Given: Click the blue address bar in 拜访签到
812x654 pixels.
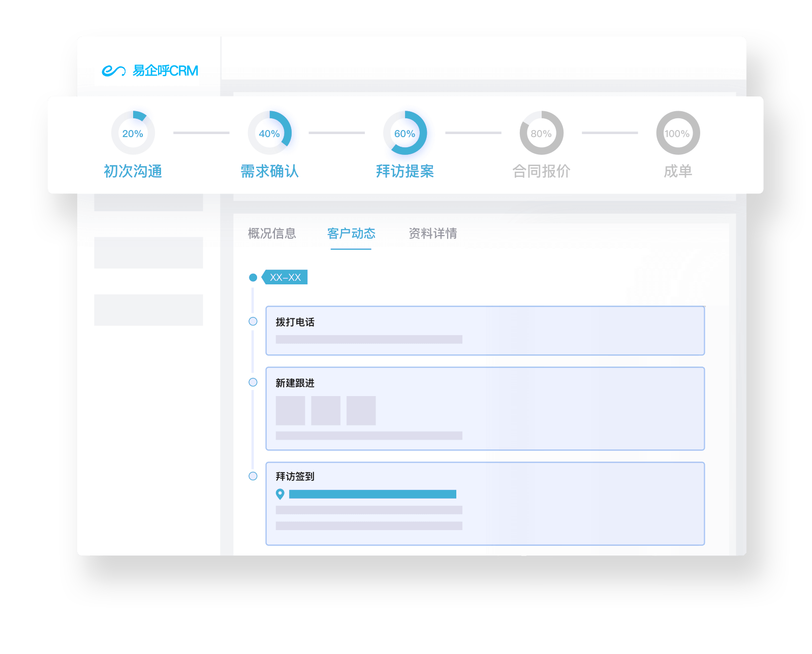Looking at the screenshot, I should point(372,494).
